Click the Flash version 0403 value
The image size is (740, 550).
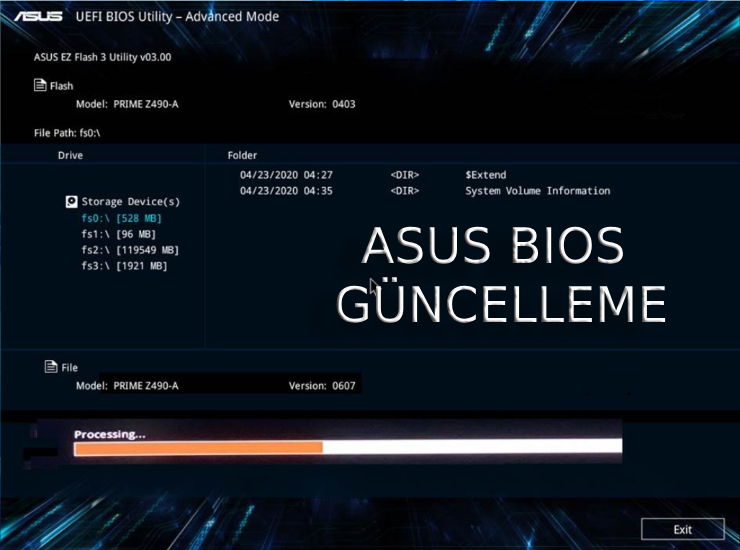tap(342, 104)
